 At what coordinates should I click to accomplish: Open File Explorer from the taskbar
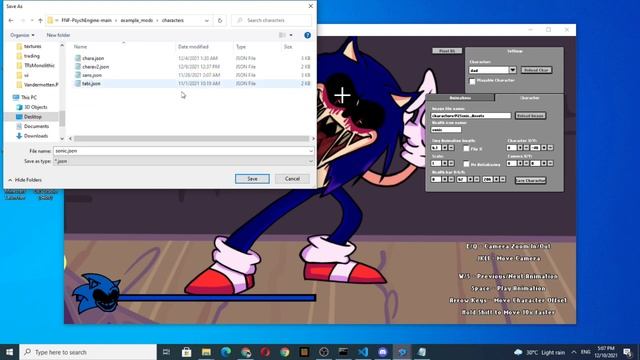pyautogui.click(x=206, y=352)
